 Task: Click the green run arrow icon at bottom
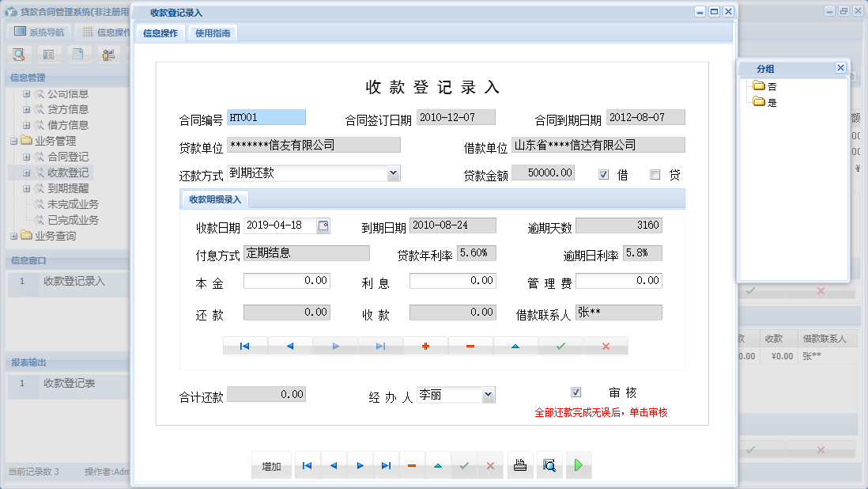click(578, 465)
